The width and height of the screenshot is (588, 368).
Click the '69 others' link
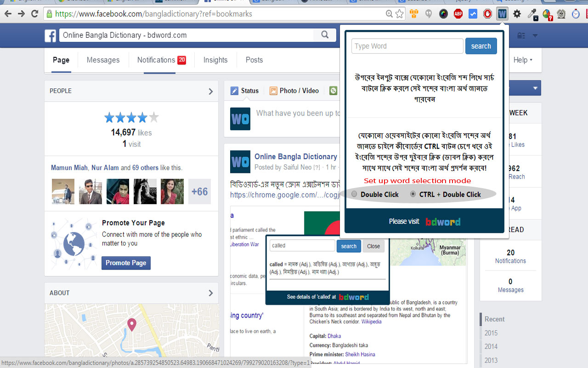point(145,168)
